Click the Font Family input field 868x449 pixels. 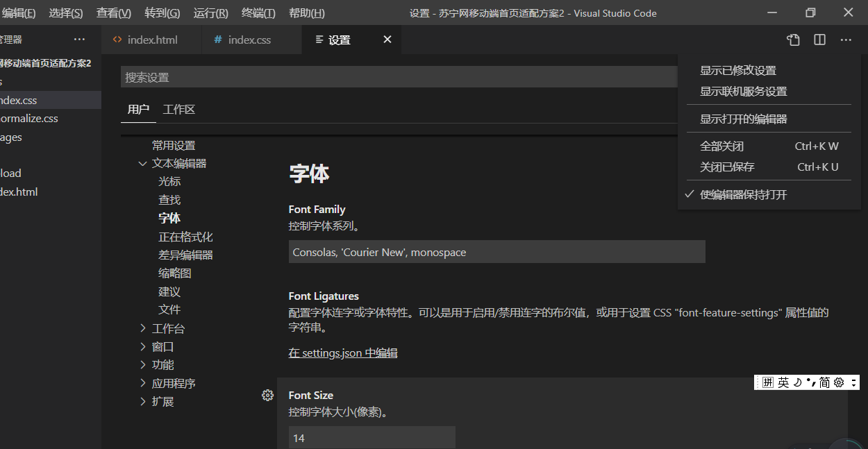click(x=497, y=252)
